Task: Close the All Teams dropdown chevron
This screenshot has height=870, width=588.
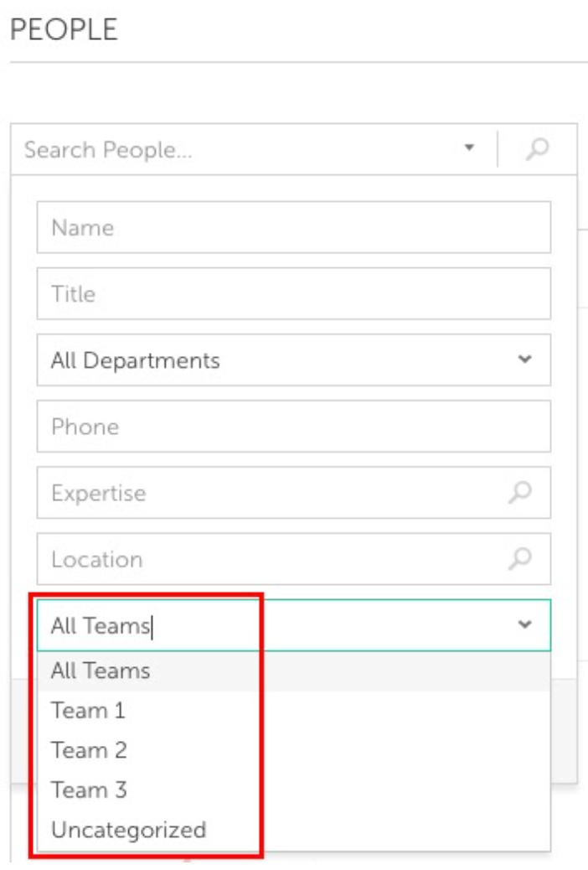Action: pos(525,624)
